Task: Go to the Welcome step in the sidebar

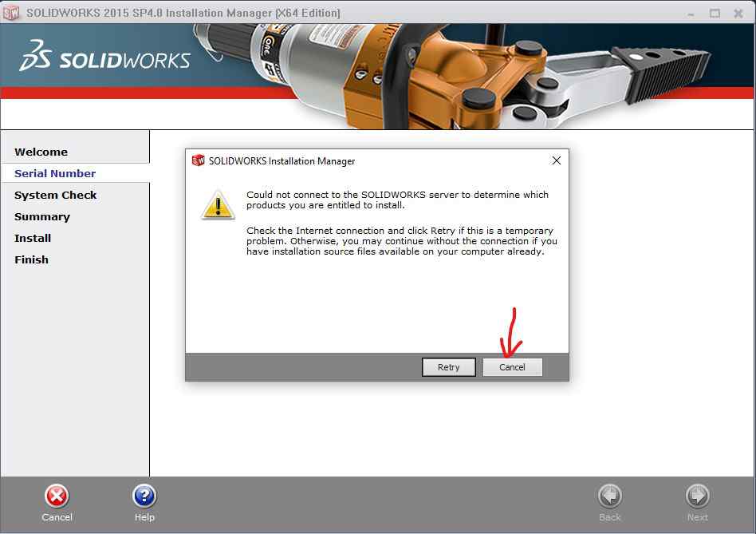Action: point(41,152)
